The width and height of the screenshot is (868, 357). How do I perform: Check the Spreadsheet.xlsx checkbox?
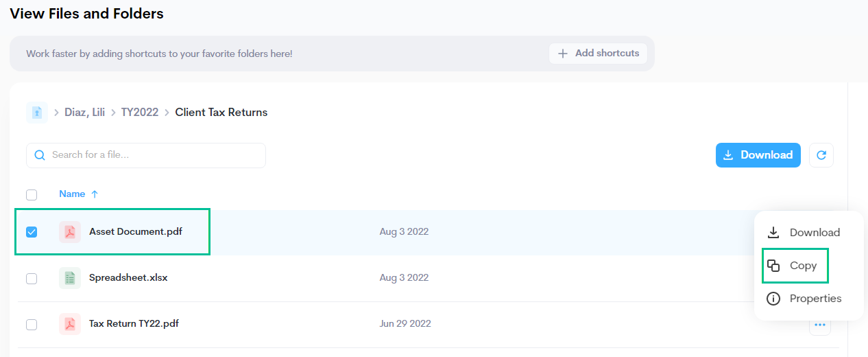click(32, 278)
